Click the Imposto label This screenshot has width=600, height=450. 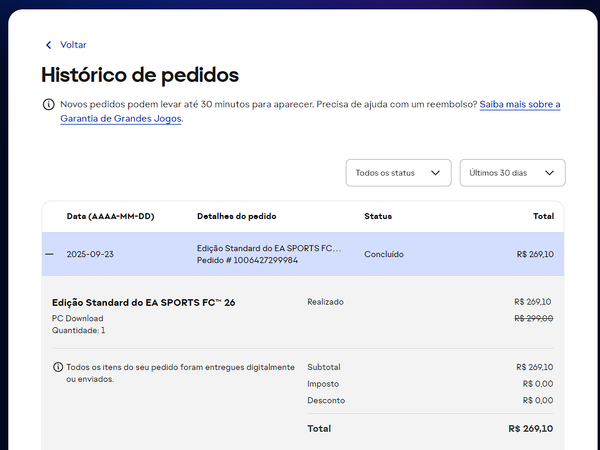coord(323,384)
